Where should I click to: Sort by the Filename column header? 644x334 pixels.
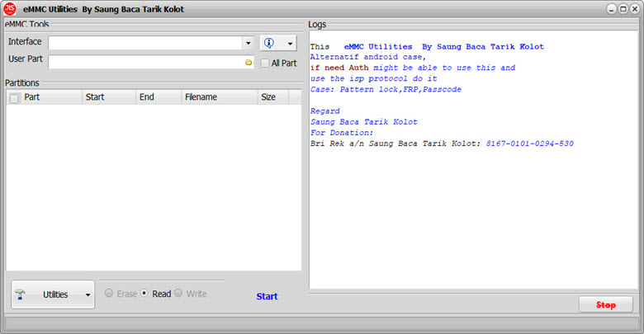tap(220, 97)
